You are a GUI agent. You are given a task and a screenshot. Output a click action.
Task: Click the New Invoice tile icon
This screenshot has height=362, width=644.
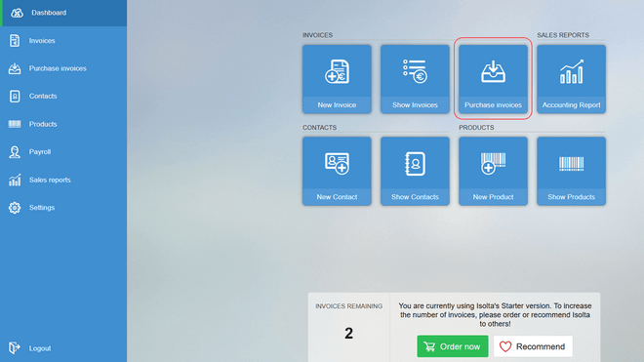(x=337, y=71)
